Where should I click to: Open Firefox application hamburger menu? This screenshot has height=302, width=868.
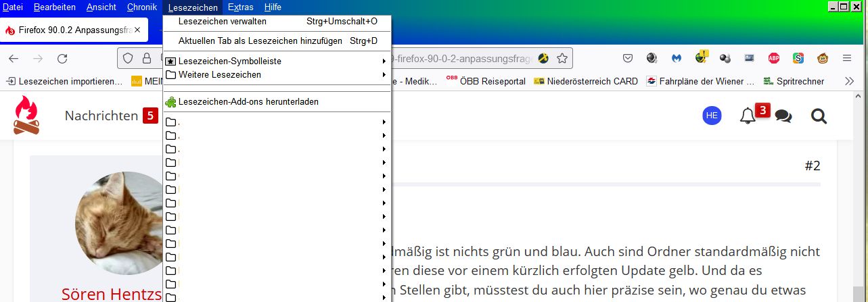coord(847,58)
